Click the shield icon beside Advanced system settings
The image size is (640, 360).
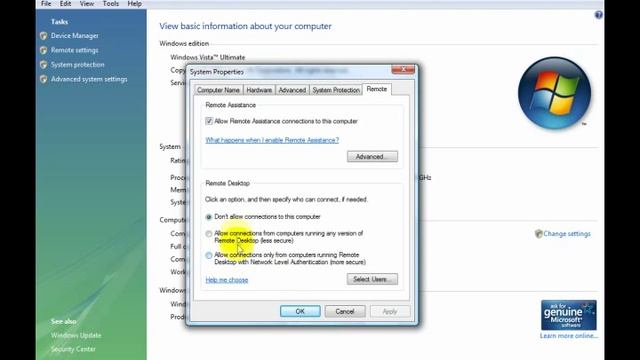(x=44, y=79)
